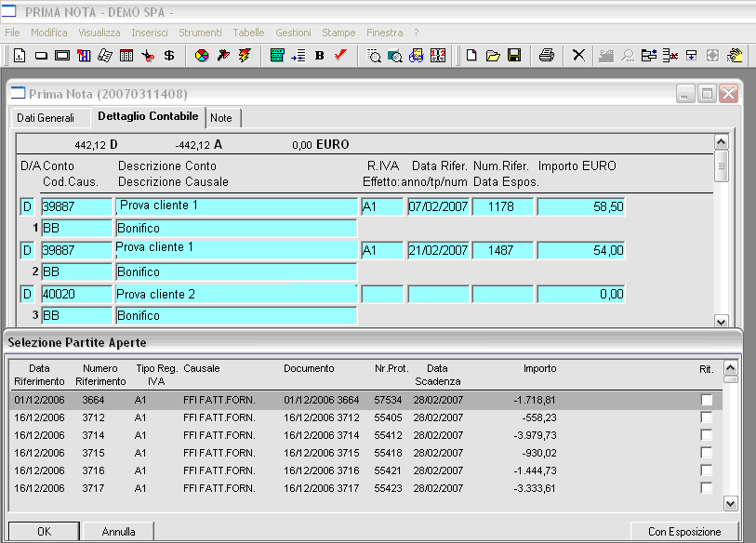Create a new document with blank page icon

pos(472,56)
